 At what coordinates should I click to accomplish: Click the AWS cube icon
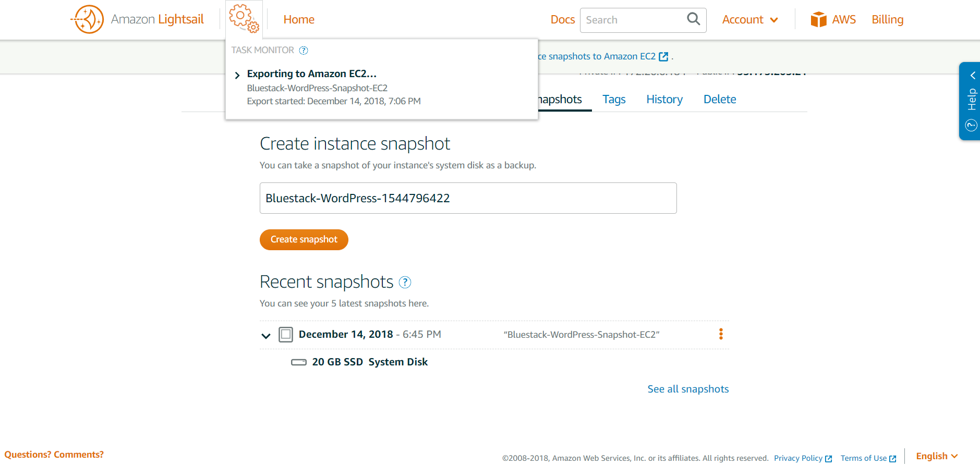818,19
